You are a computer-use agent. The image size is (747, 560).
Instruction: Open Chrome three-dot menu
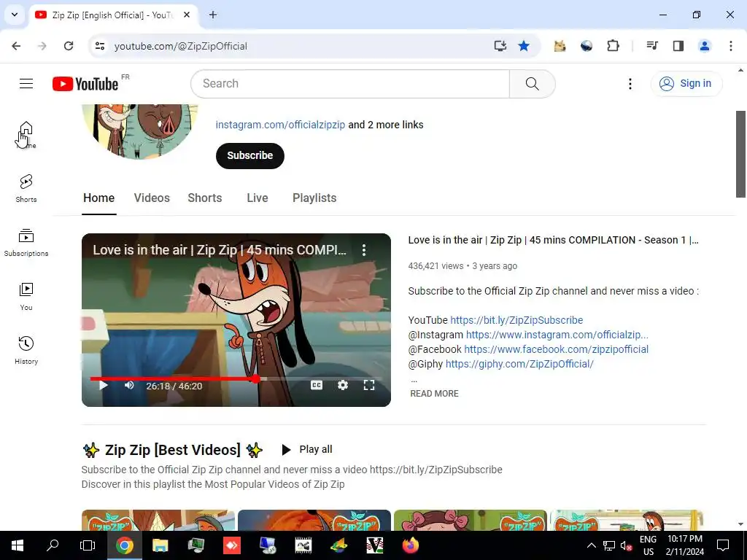pos(730,46)
